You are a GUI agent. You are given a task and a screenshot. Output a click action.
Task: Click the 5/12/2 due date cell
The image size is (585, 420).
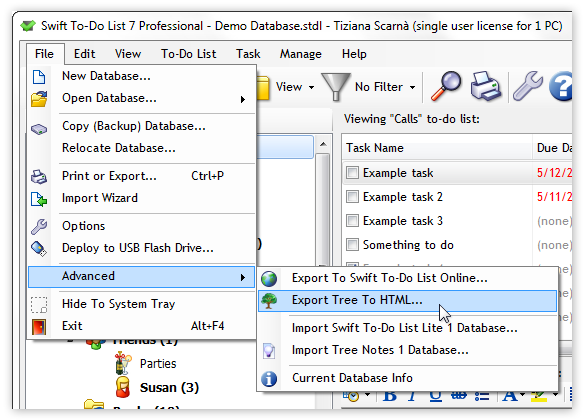(x=554, y=173)
